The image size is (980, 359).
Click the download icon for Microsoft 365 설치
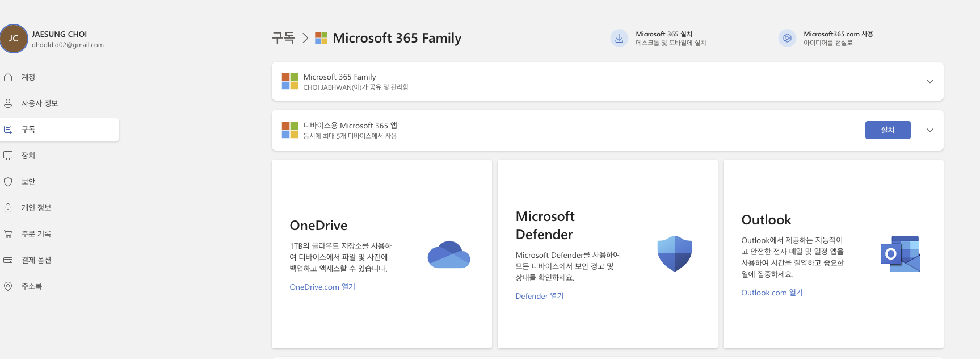coord(619,38)
